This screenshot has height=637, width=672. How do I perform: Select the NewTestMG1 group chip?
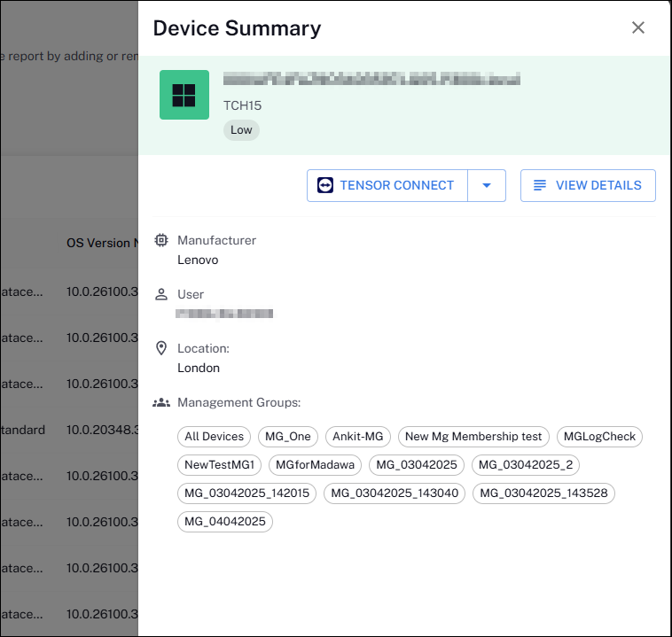220,465
